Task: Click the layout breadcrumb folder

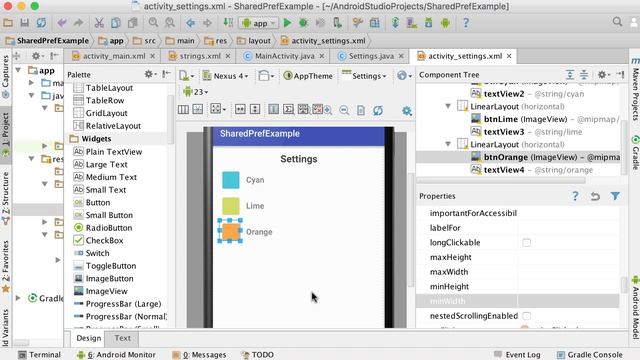Action: point(254,41)
